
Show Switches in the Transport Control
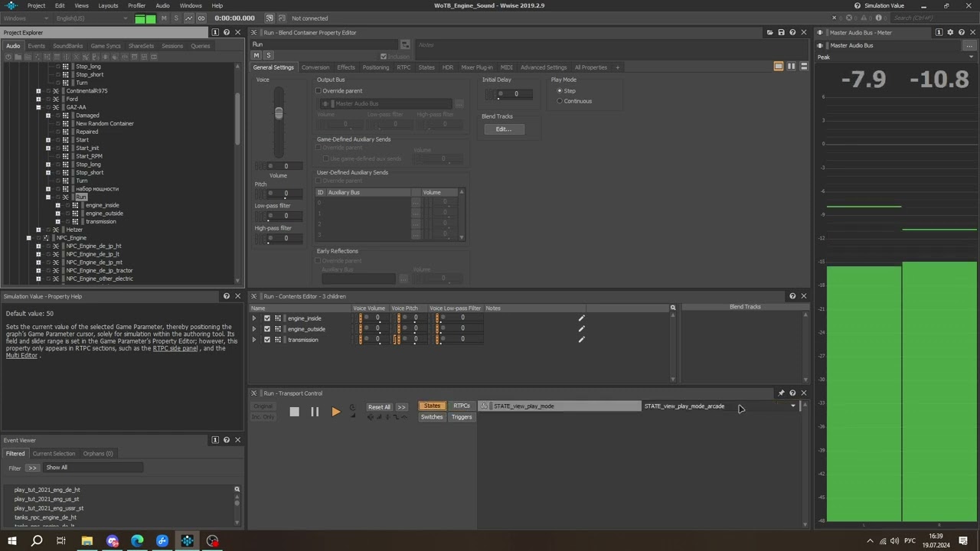432,417
